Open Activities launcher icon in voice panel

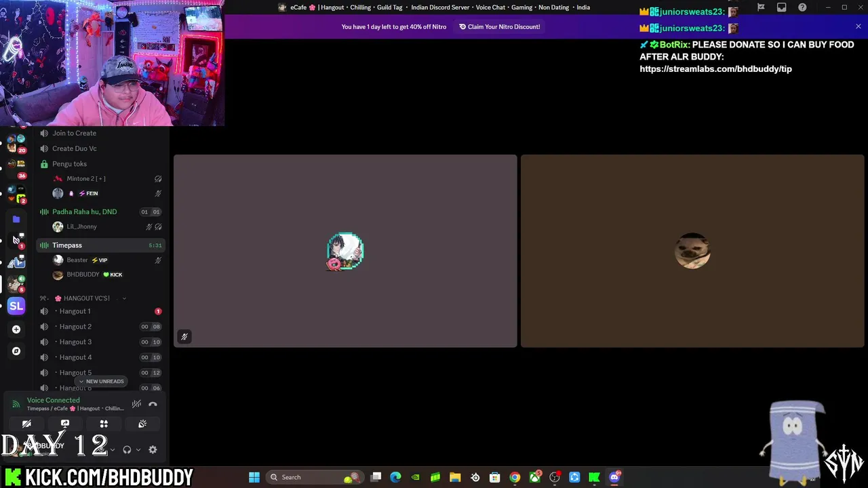[x=104, y=424]
